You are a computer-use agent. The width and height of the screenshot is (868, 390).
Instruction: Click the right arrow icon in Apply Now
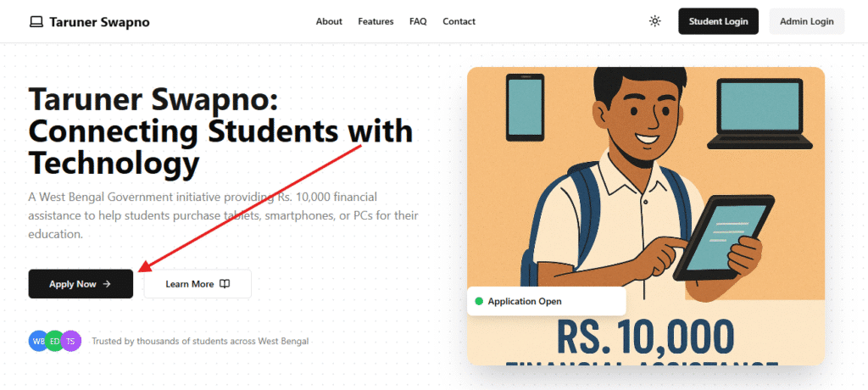(x=107, y=284)
